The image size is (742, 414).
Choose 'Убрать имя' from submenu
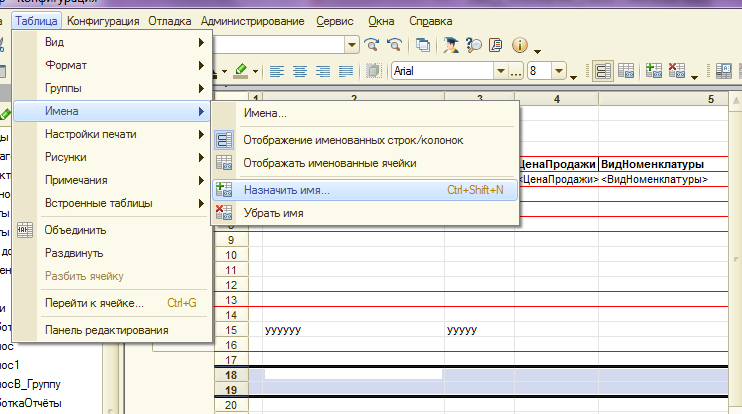pyautogui.click(x=274, y=212)
